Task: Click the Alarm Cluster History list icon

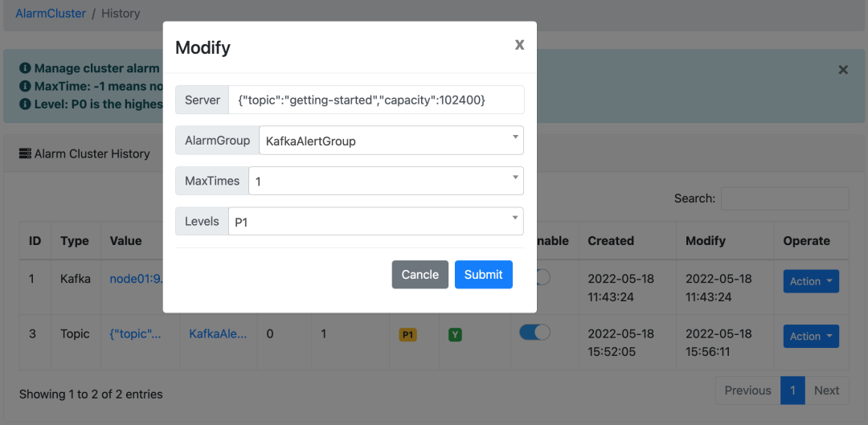Action: (25, 153)
